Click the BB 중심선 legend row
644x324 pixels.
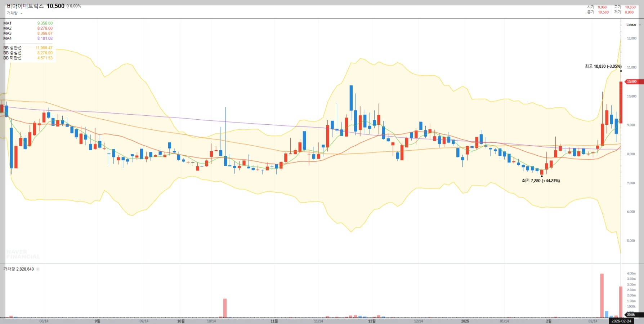[x=28, y=53]
